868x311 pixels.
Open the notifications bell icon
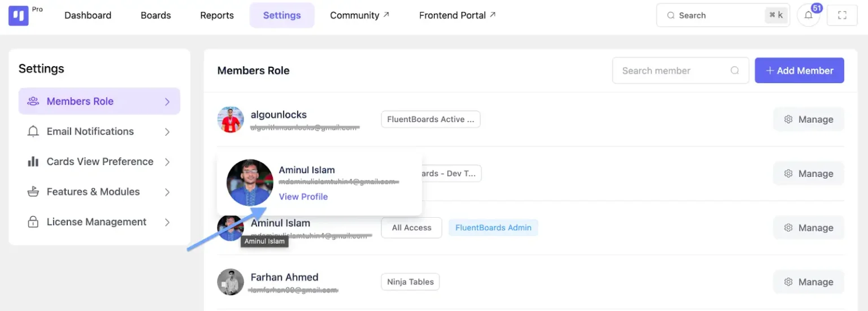pyautogui.click(x=808, y=15)
